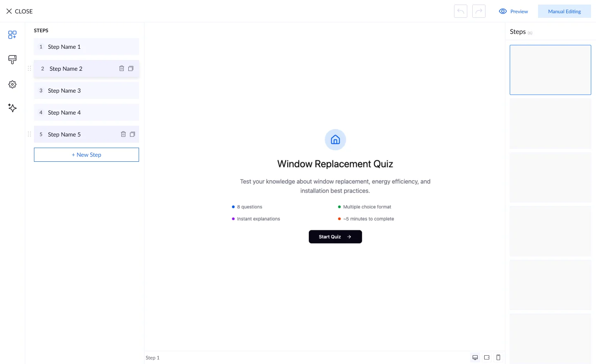
Task: Switch to desktop view icon
Action: pos(475,357)
